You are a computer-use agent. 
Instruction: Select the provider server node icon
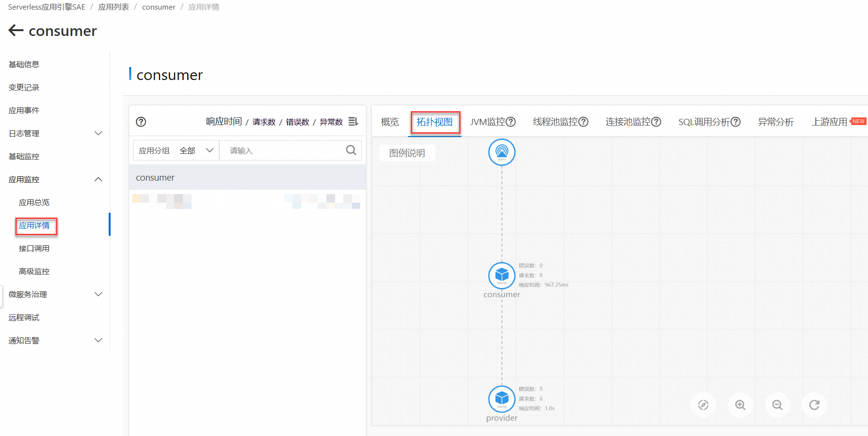point(502,399)
